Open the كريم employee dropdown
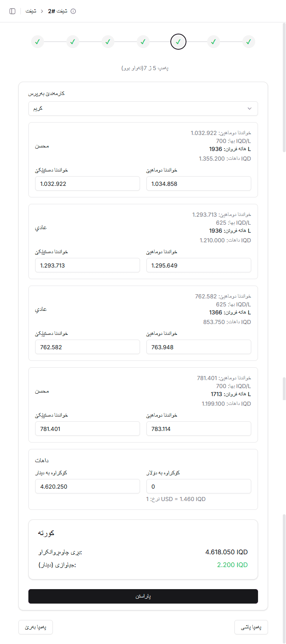Image resolution: width=286 pixels, height=644 pixels. point(143,108)
